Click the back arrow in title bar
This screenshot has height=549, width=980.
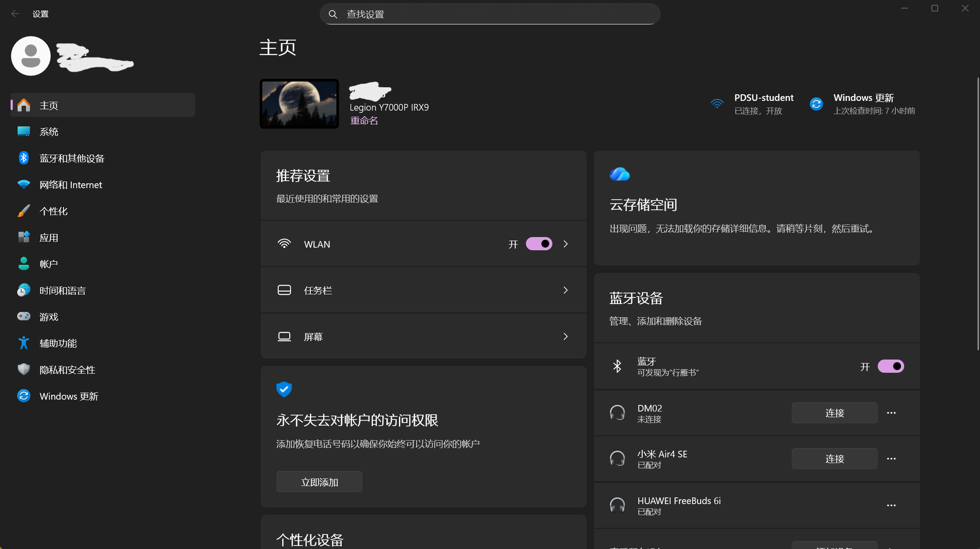pos(15,14)
